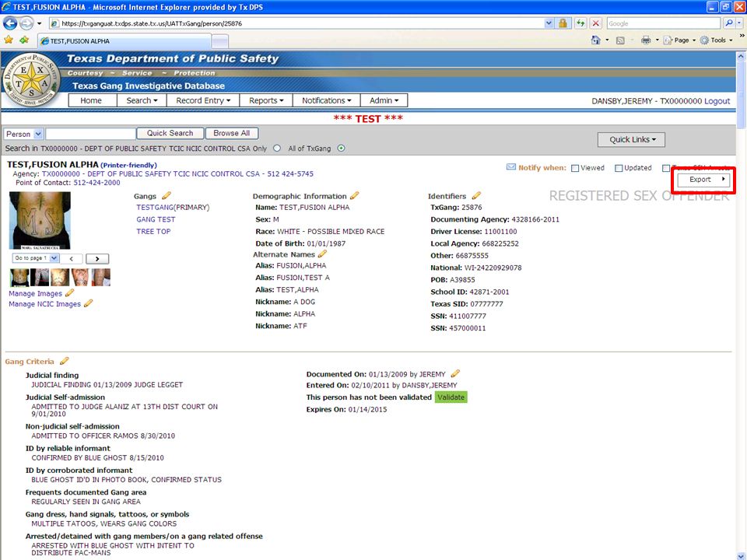
Task: Click the Quick Search button
Action: tap(170, 133)
